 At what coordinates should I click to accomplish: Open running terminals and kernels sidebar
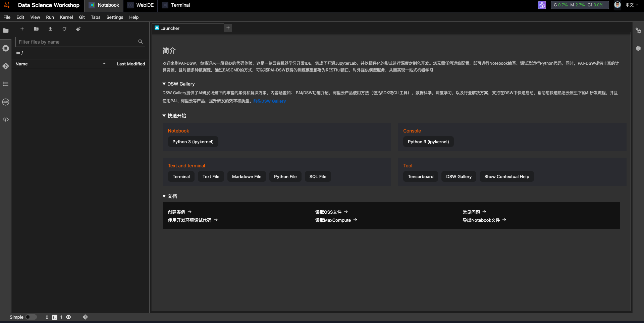coord(6,48)
